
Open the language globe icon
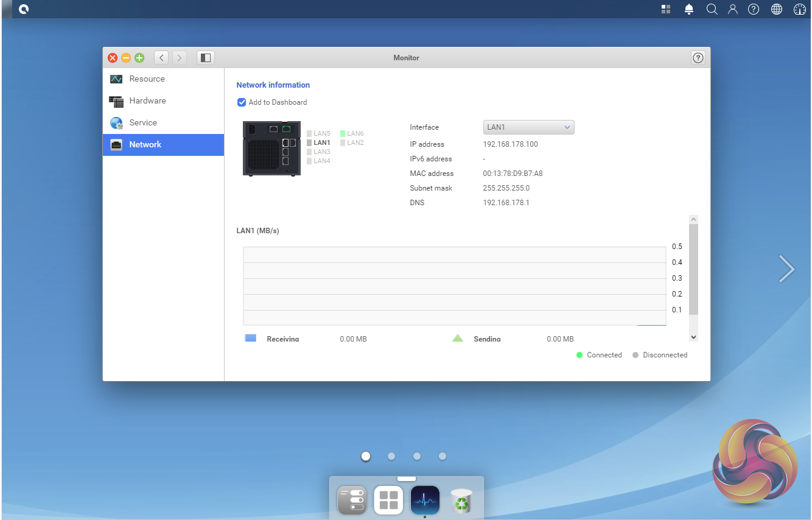[x=777, y=9]
